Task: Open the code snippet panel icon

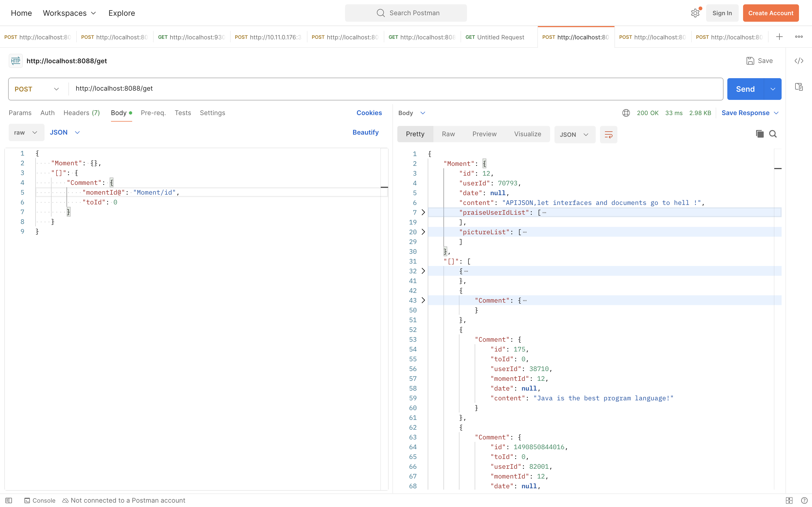Action: click(x=799, y=61)
